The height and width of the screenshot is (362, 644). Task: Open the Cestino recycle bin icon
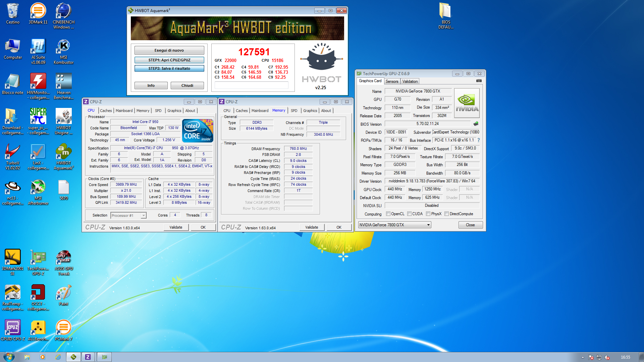point(12,13)
